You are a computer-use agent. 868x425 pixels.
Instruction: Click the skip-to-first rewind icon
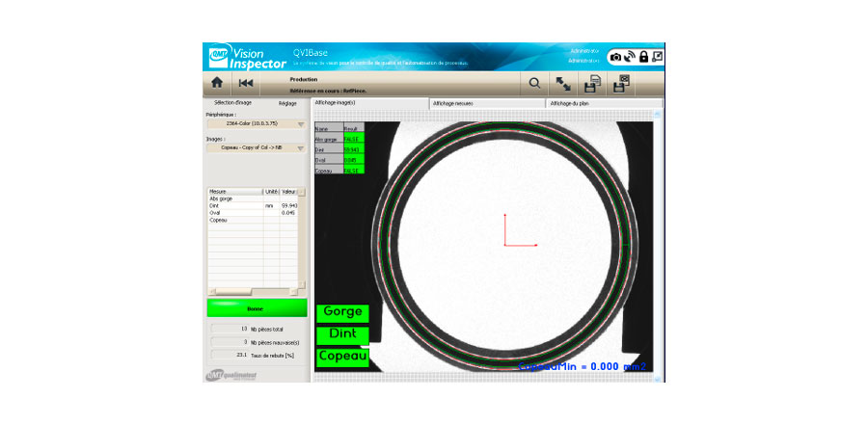click(x=246, y=84)
